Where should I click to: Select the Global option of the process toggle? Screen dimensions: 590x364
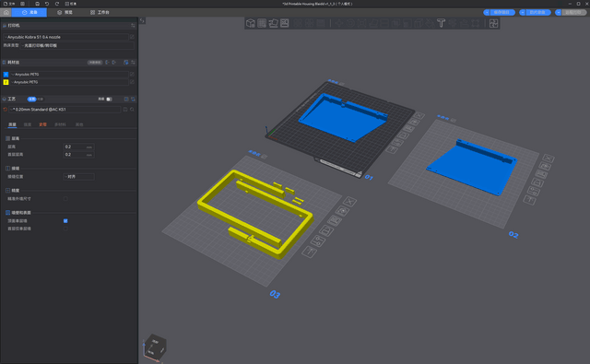coord(31,100)
